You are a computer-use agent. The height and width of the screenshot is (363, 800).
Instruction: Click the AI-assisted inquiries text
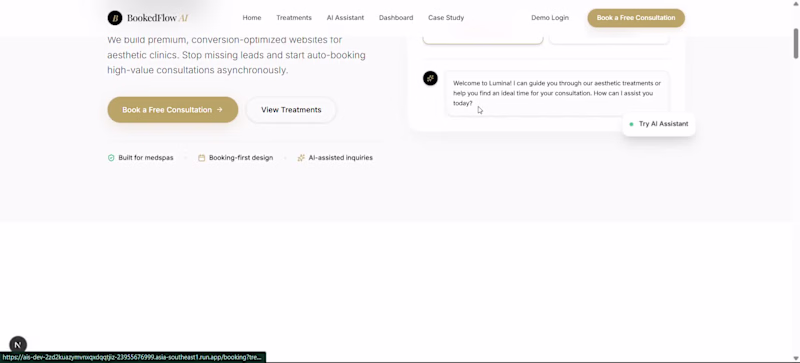340,158
